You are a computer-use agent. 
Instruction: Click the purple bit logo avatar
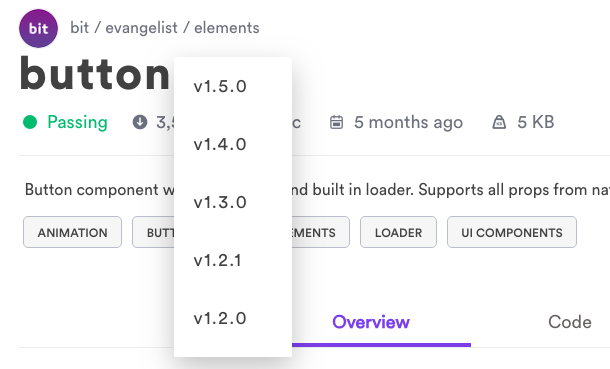38,28
